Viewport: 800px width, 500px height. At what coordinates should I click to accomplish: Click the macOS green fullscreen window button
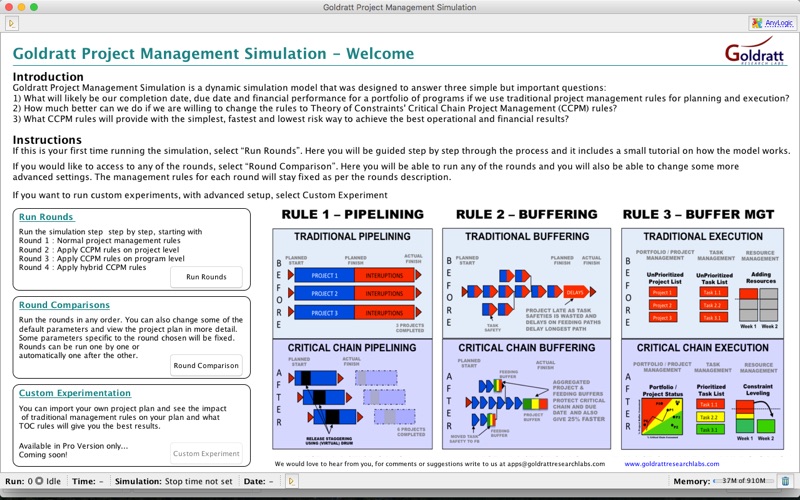point(34,7)
